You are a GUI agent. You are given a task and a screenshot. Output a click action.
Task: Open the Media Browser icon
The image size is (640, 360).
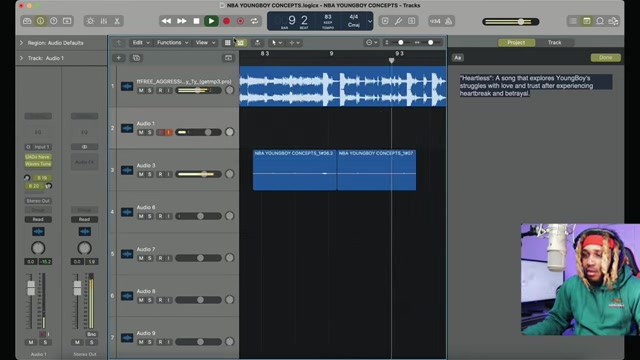point(613,21)
